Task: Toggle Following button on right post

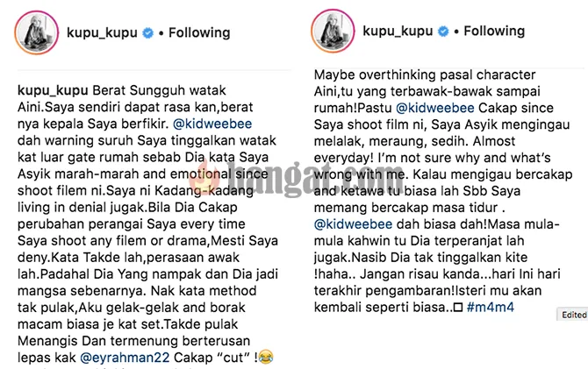Action: click(x=494, y=31)
